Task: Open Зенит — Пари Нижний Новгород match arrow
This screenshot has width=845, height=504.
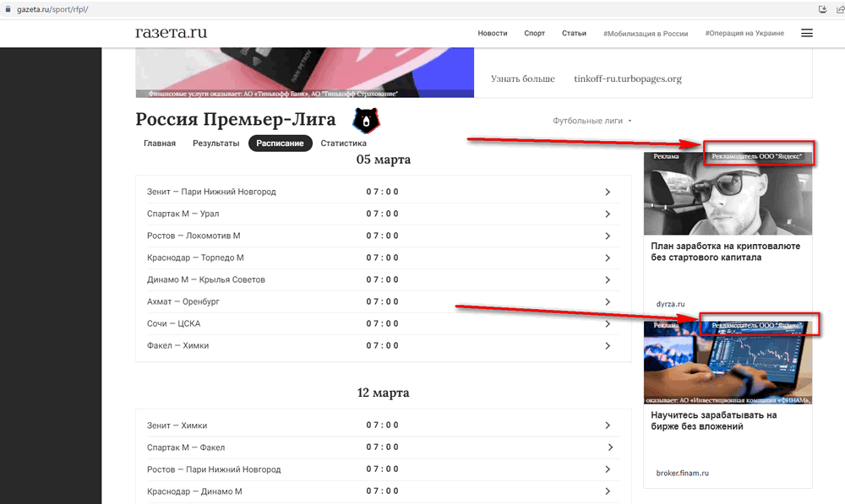Action: (x=608, y=192)
